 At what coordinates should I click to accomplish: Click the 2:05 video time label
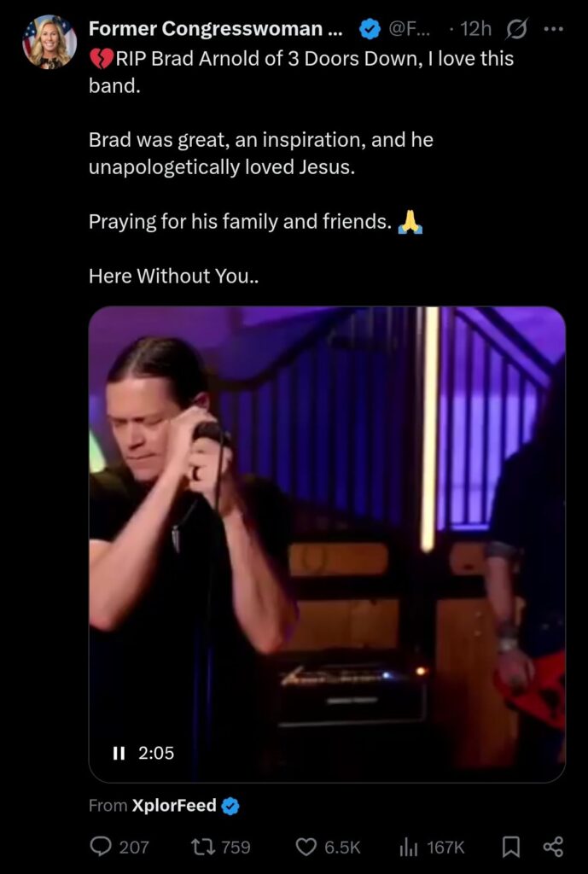(x=156, y=753)
